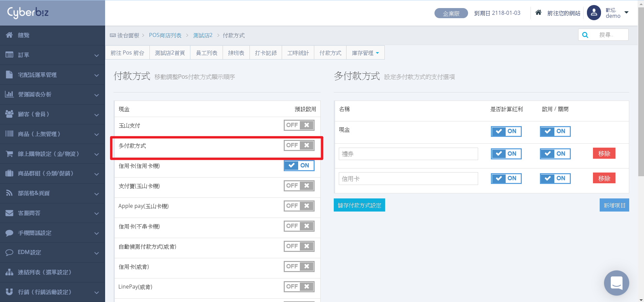Viewport: 644px width, 302px height.
Task: Click the keyboard icon beside 後台面板
Action: (113, 35)
